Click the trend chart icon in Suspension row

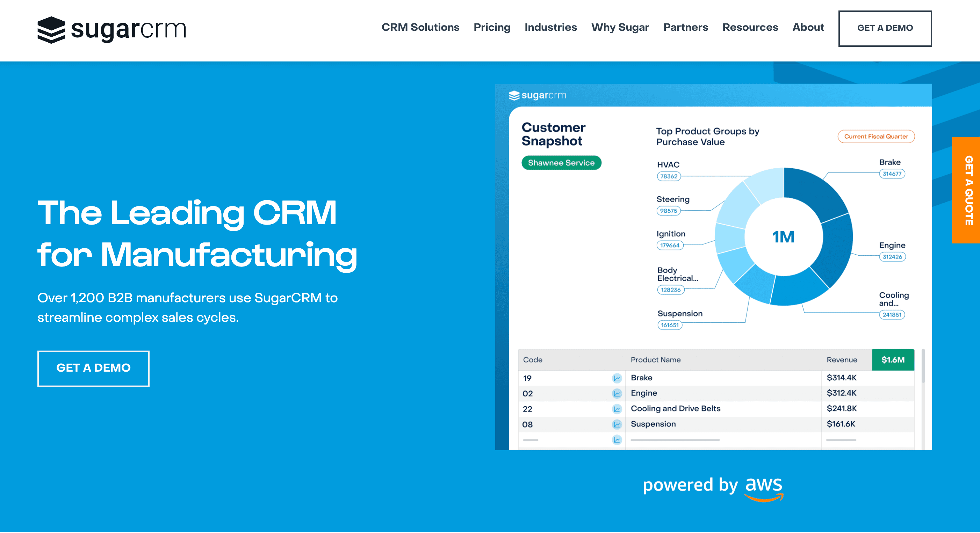click(x=616, y=424)
